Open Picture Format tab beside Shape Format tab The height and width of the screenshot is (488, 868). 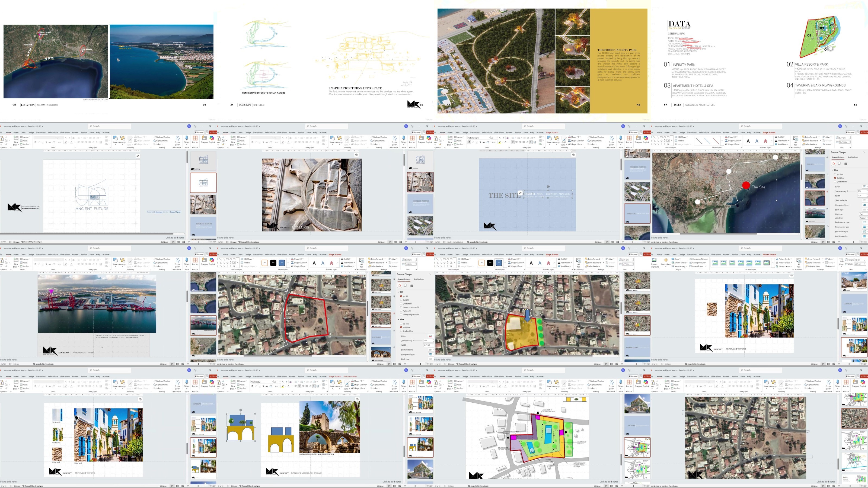(x=350, y=377)
